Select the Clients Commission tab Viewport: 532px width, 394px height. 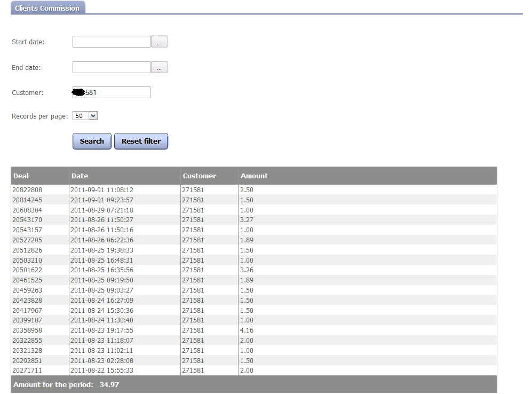click(x=47, y=9)
